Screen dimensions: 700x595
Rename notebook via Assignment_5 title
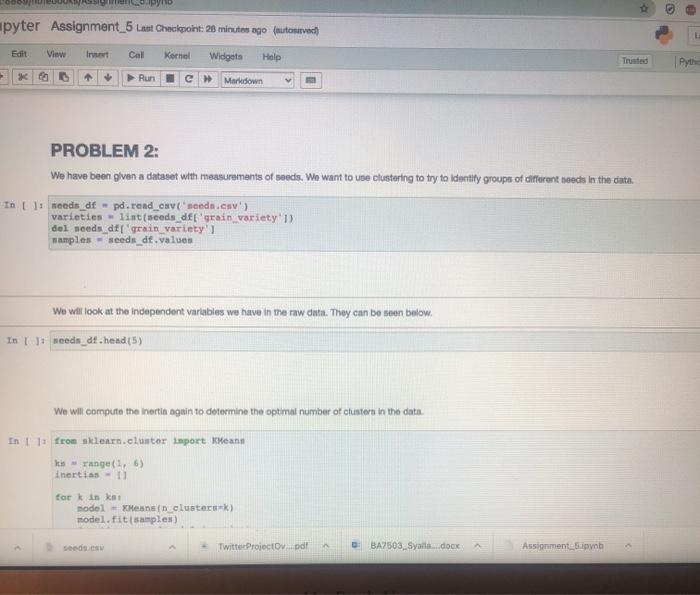coord(92,27)
